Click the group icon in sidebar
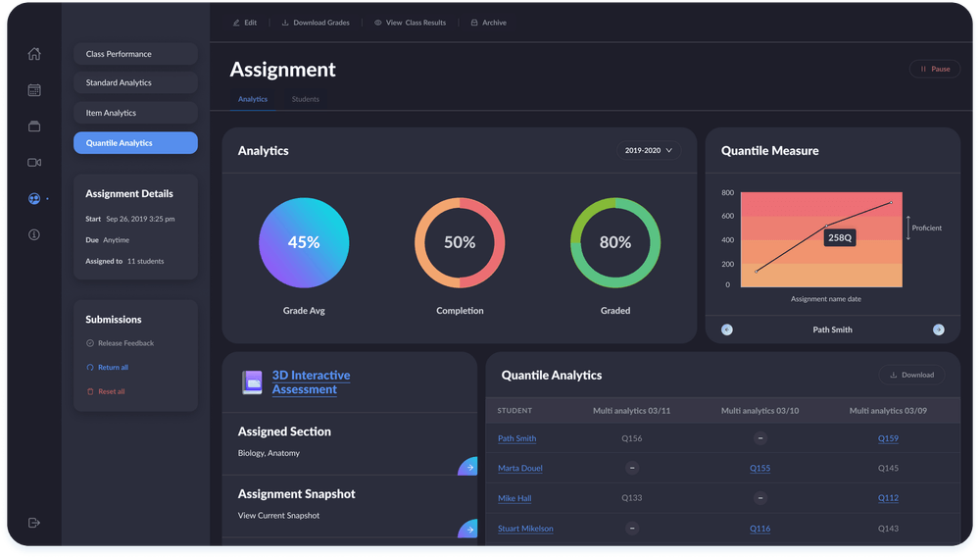980x558 pixels. 34,198
